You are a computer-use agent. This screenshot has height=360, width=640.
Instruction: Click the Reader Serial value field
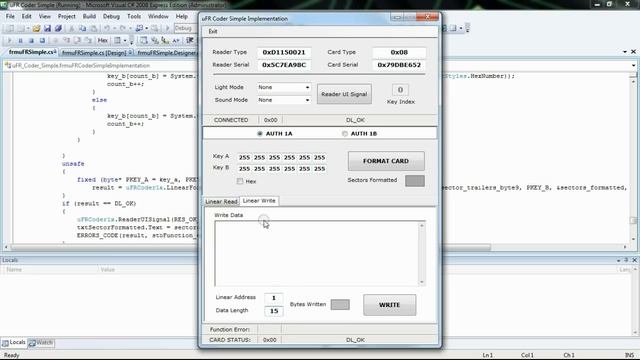point(284,65)
